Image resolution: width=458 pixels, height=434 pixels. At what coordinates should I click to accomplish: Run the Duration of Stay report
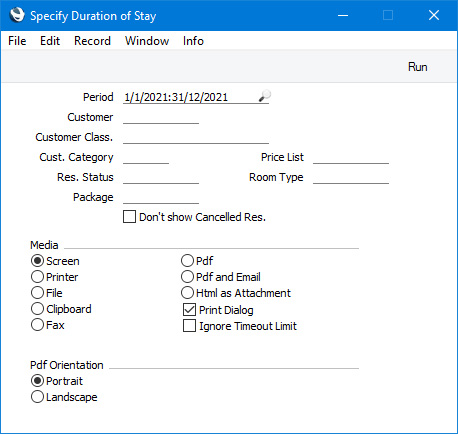(417, 67)
